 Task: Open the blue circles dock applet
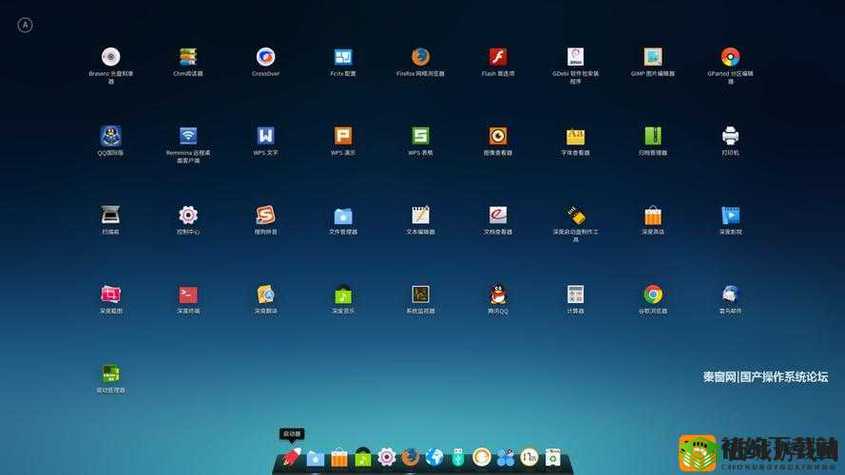coord(505,458)
